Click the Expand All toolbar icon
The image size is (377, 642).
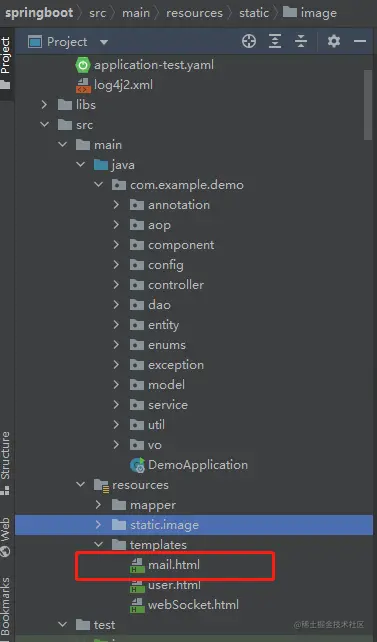(275, 41)
